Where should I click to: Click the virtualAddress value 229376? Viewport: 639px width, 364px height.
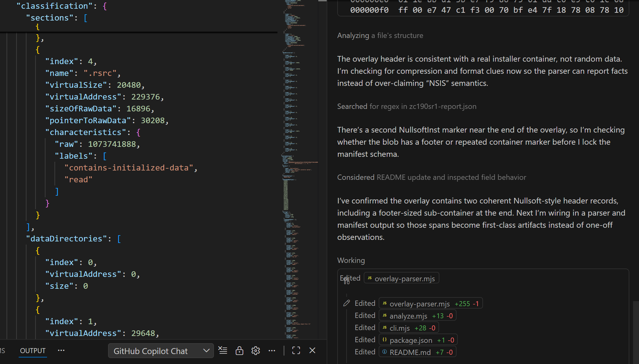145,97
